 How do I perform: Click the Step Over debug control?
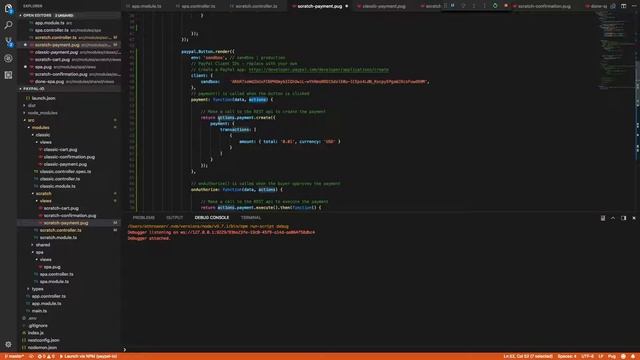click(x=463, y=6)
